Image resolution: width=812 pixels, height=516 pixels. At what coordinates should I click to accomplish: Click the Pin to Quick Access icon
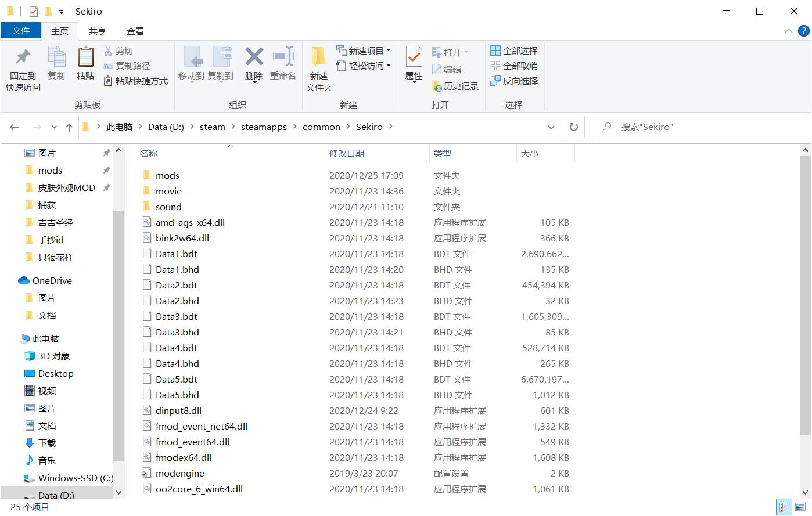[23, 57]
